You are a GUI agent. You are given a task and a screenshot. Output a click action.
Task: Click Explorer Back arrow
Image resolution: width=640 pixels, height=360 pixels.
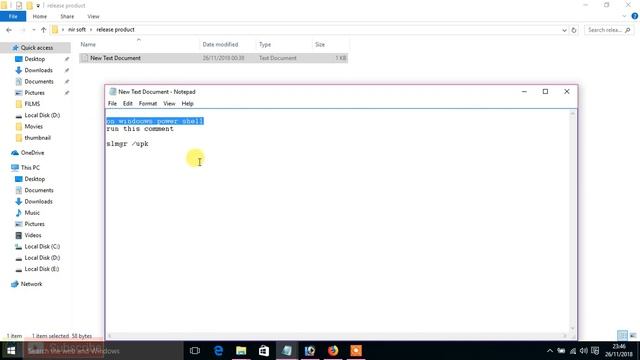coord(9,30)
